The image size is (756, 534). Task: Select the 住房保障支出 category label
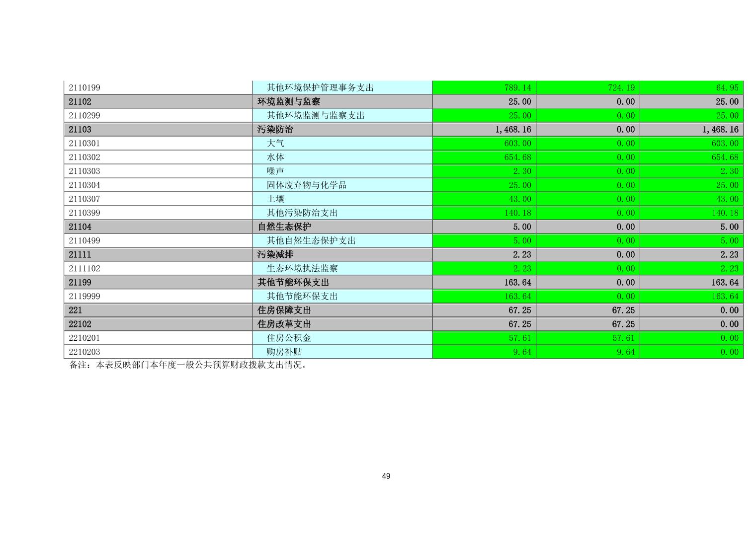284,310
